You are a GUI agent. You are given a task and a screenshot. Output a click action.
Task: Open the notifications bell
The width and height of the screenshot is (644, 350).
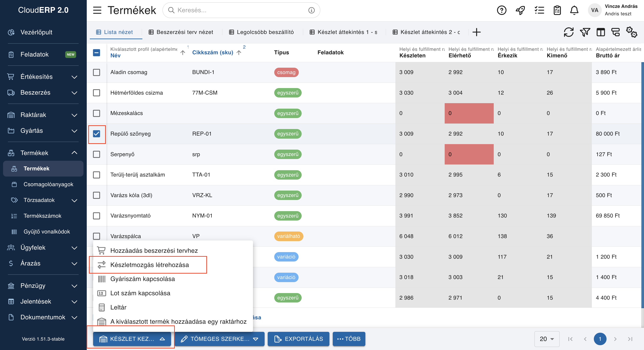click(x=574, y=10)
